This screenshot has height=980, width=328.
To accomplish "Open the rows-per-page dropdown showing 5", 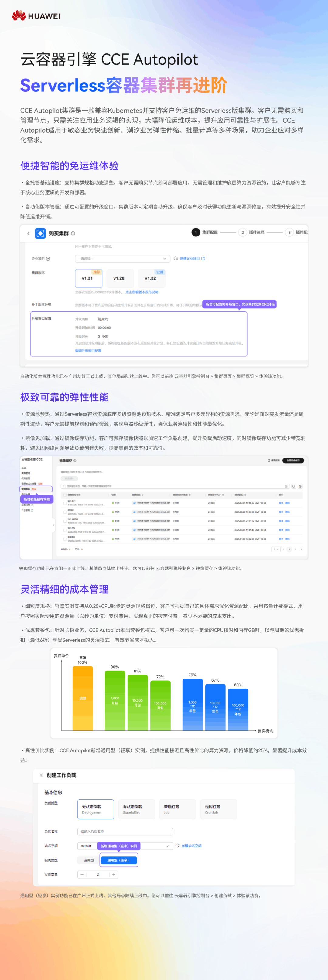I will point(276,549).
